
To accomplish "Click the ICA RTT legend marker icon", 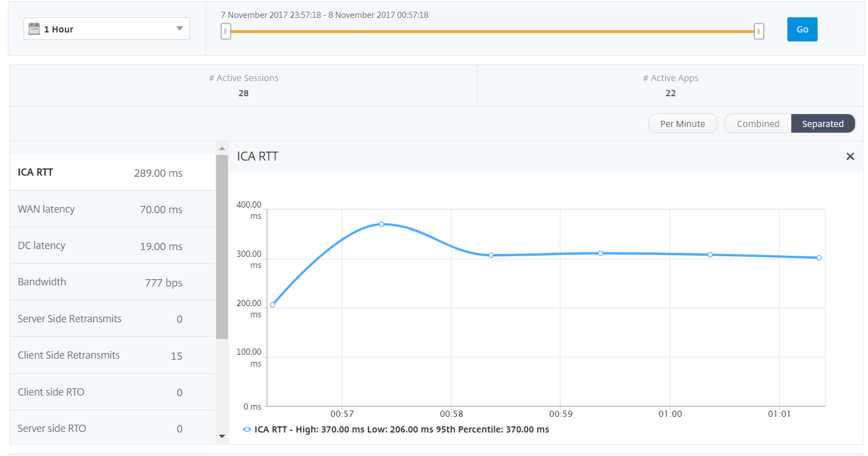I will tap(247, 429).
